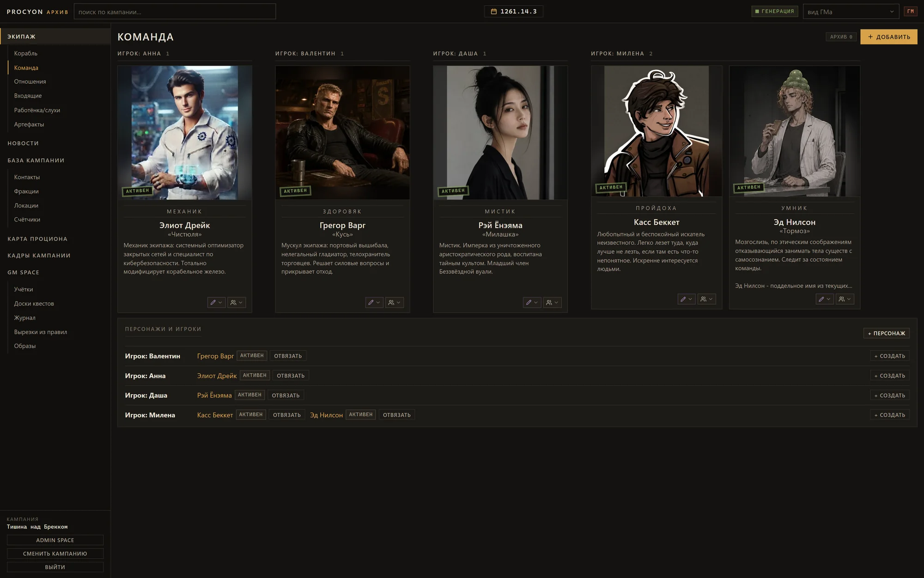Click the + ПЕРСОНАЖ button
The image size is (924, 578).
pos(886,333)
